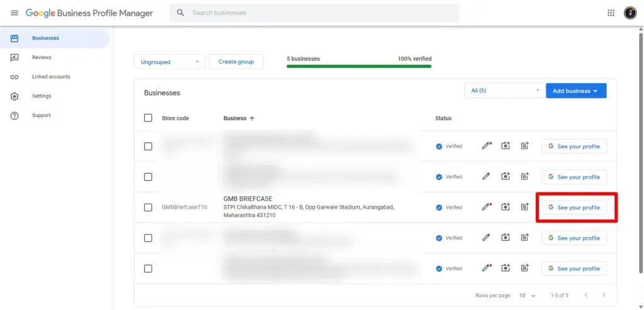Open the account avatar menu
644x310 pixels.
point(630,13)
